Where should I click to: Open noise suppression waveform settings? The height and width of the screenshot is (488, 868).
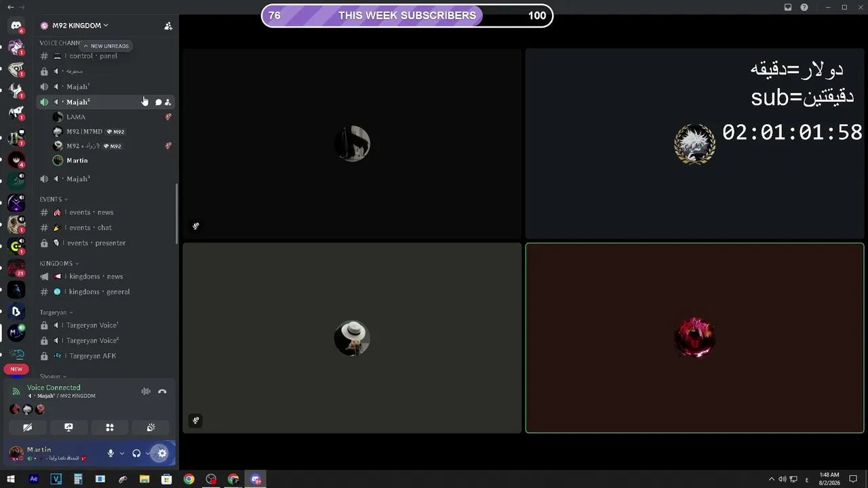[146, 392]
